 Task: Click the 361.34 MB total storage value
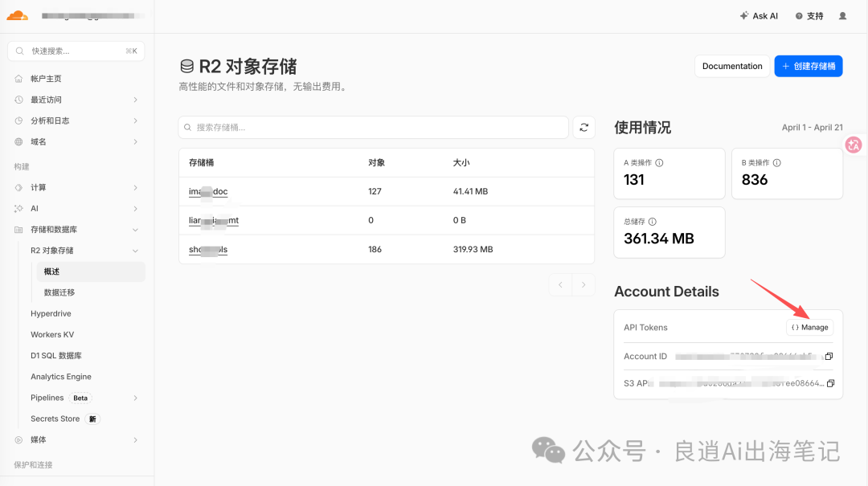pyautogui.click(x=659, y=239)
